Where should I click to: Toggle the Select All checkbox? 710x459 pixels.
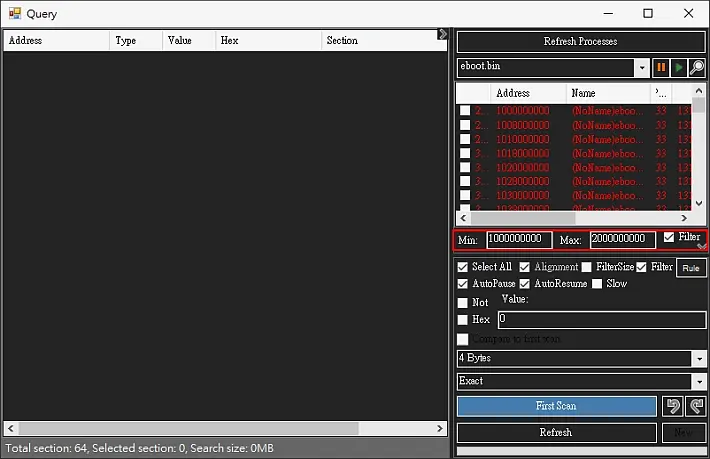click(x=462, y=267)
